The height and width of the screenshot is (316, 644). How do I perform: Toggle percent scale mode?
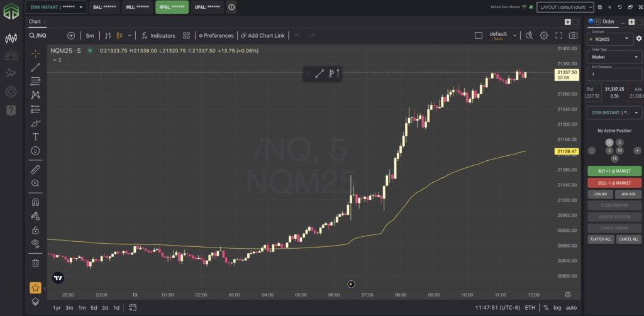[546, 307]
